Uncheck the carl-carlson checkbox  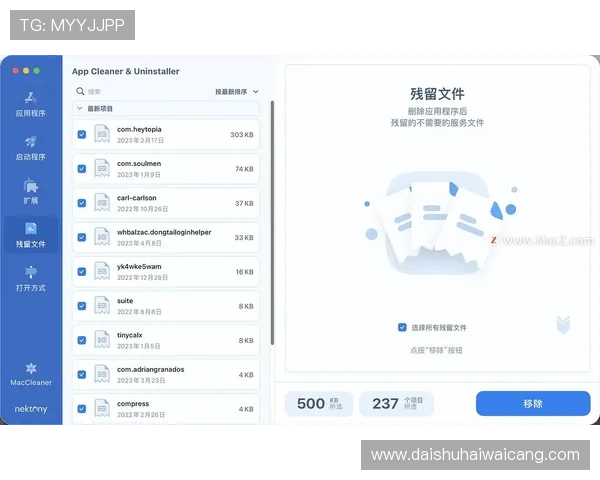click(x=82, y=203)
